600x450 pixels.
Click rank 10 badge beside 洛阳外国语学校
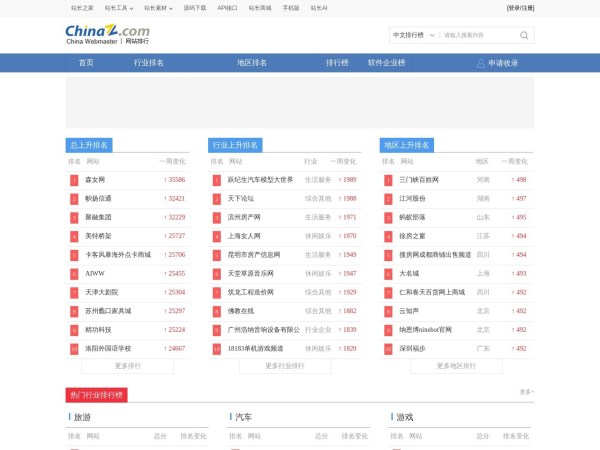click(74, 349)
